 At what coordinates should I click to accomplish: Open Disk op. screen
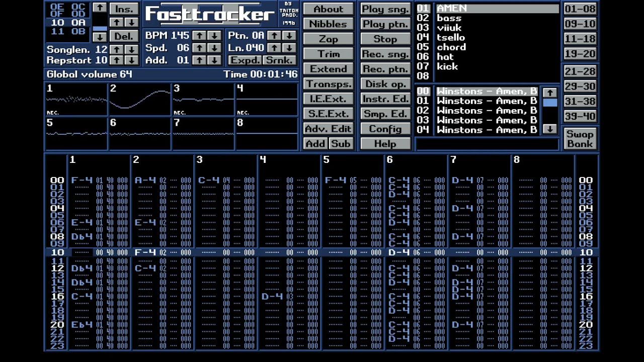[x=385, y=84]
